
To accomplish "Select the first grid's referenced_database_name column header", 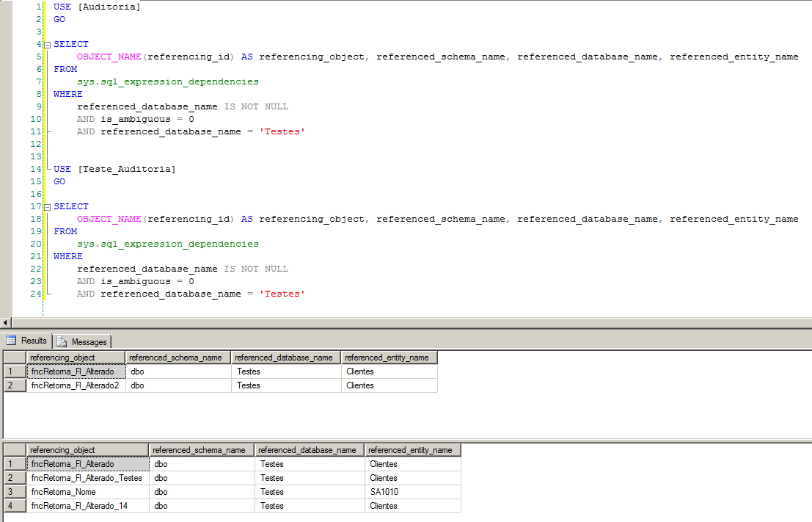I will [286, 358].
